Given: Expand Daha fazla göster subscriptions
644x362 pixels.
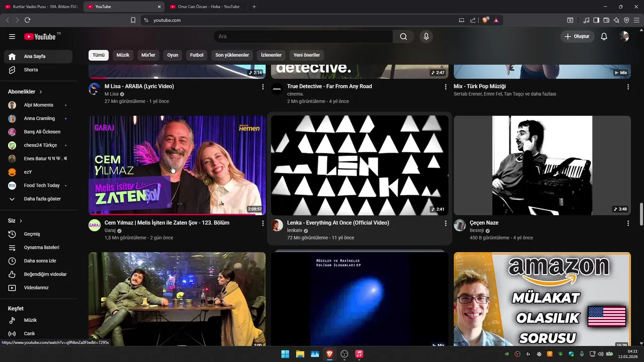Looking at the screenshot, I should pyautogui.click(x=38, y=199).
